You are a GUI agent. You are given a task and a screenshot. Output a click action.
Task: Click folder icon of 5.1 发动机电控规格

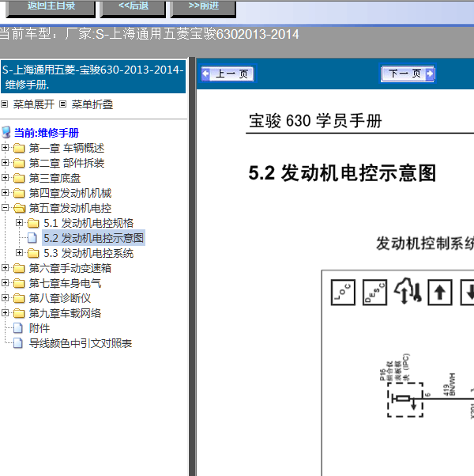point(33,223)
